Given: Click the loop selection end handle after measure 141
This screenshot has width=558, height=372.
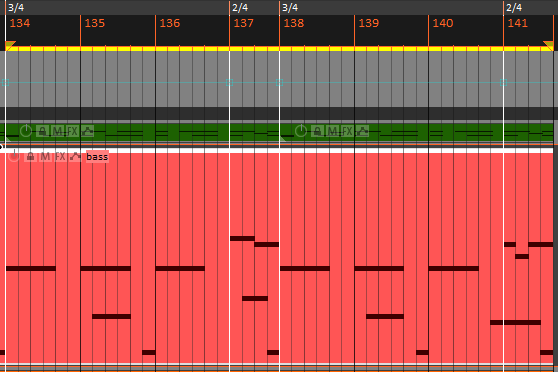Looking at the screenshot, I should click(x=549, y=45).
